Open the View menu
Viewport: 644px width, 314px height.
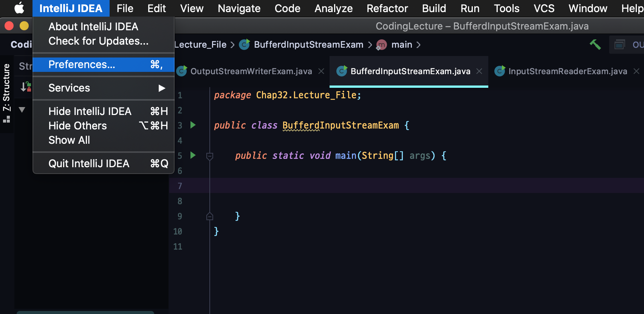coord(192,8)
